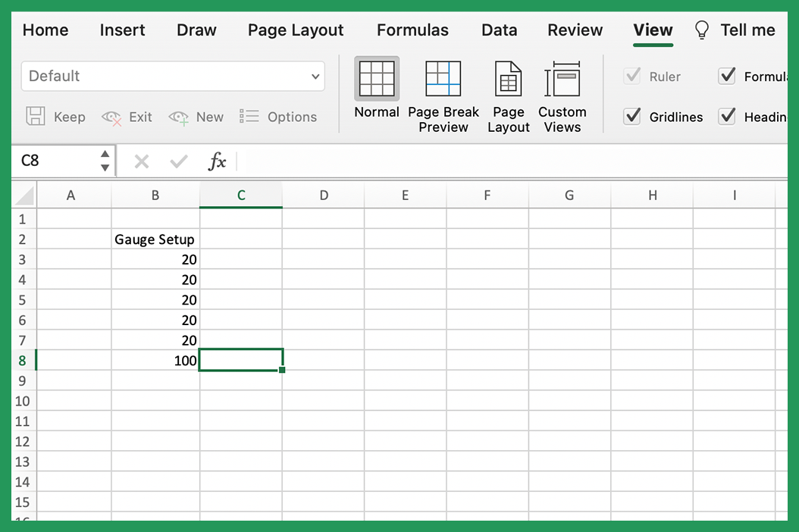Select row 8 header

point(23,360)
